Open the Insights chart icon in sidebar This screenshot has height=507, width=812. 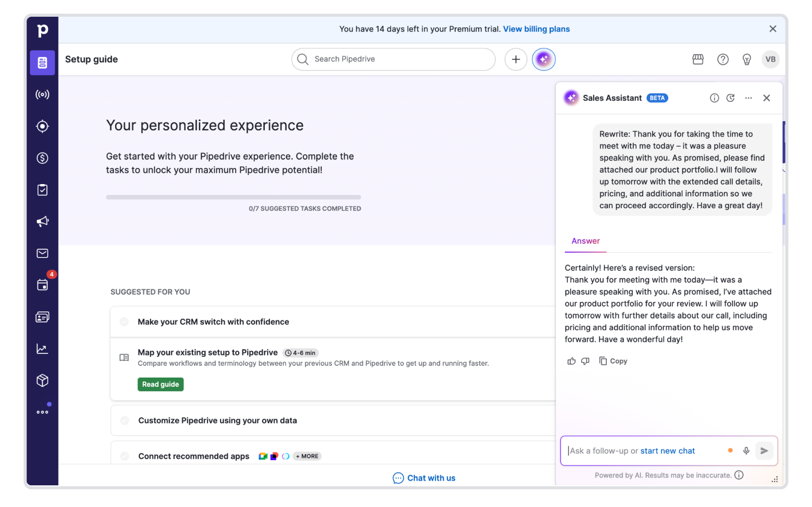42,349
